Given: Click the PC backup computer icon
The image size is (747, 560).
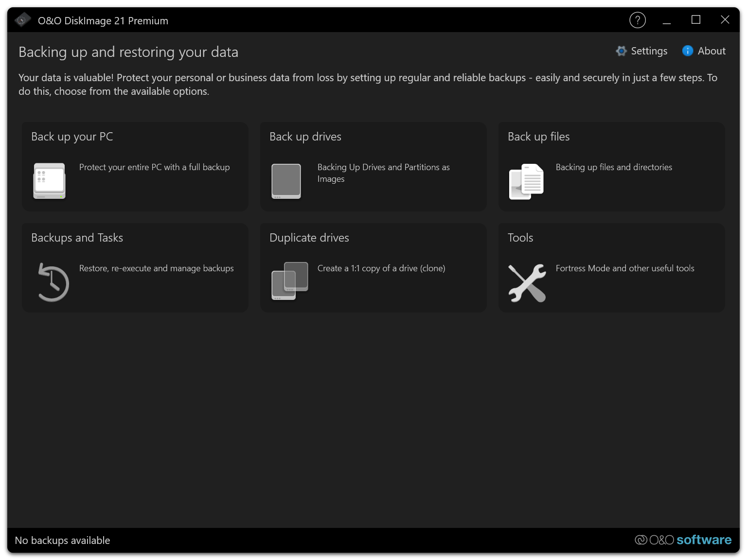Looking at the screenshot, I should click(49, 181).
